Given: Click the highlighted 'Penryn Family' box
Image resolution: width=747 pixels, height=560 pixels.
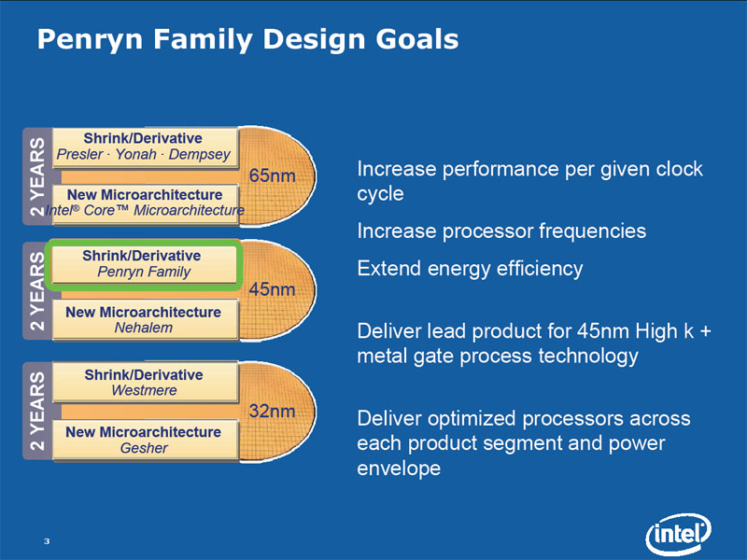Looking at the screenshot, I should coord(144,264).
